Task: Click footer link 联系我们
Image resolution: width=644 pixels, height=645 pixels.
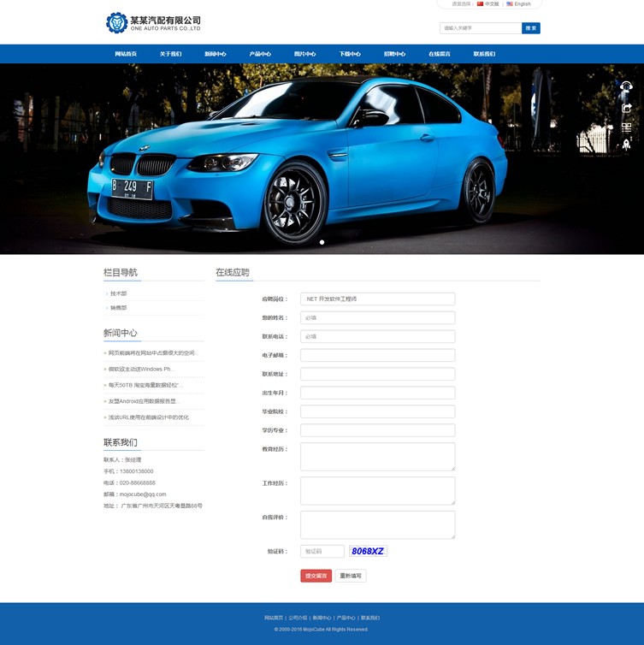Action: (370, 618)
